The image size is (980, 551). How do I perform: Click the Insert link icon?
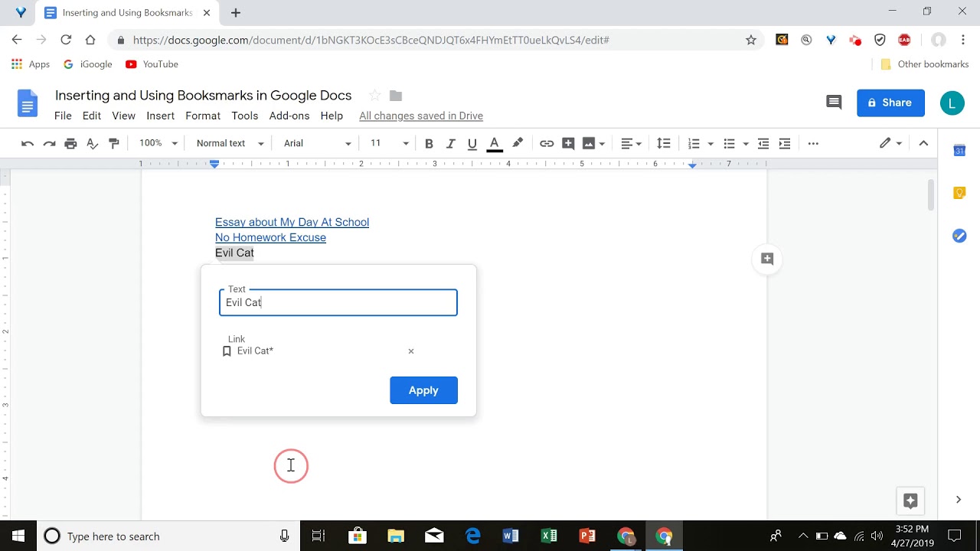pyautogui.click(x=547, y=143)
